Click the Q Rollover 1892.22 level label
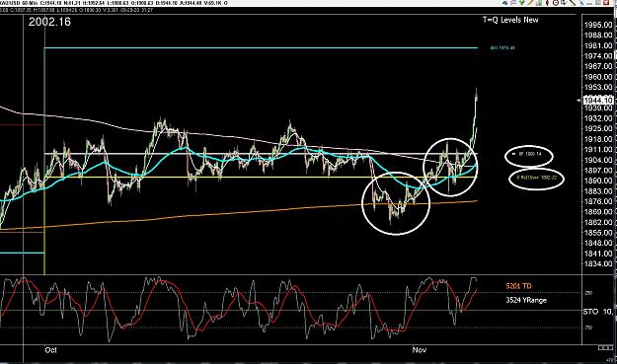 tap(537, 178)
